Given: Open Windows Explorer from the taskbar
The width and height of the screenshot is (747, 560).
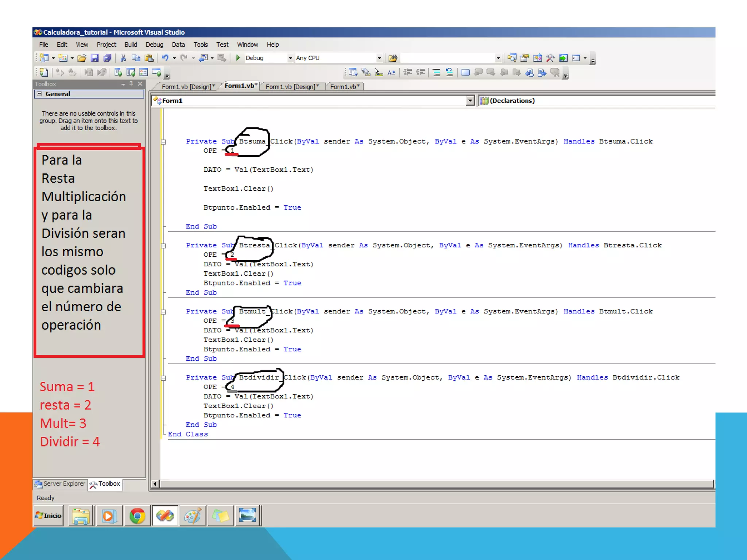Looking at the screenshot, I should (81, 516).
